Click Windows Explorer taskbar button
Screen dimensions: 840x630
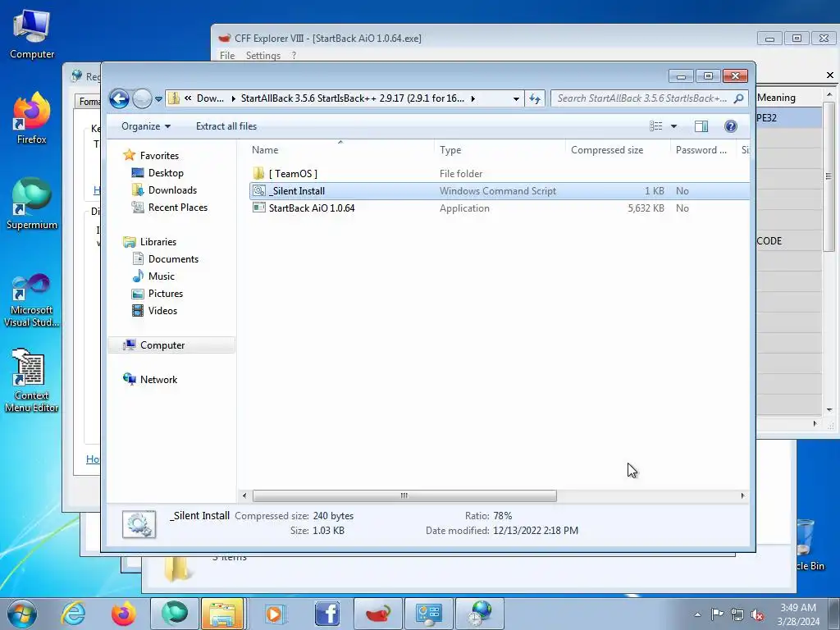pos(222,614)
